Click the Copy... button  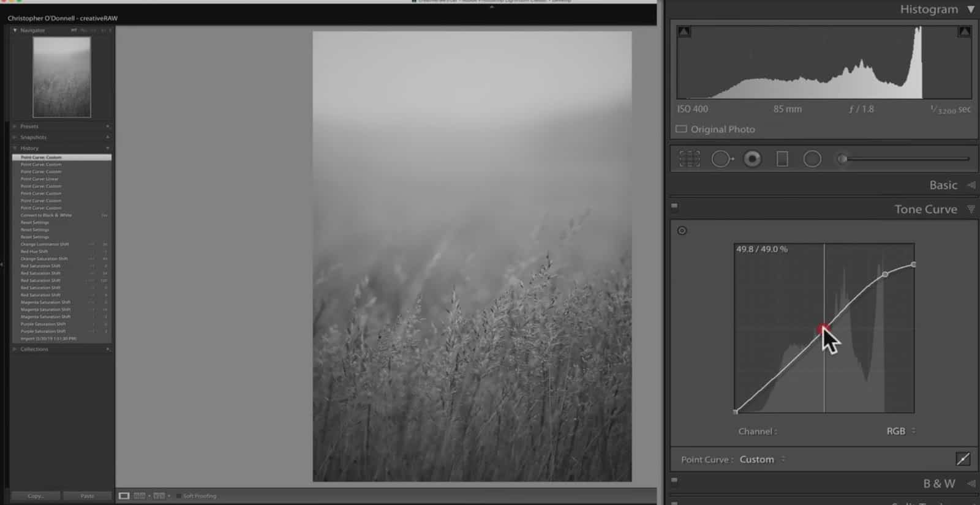pos(36,496)
